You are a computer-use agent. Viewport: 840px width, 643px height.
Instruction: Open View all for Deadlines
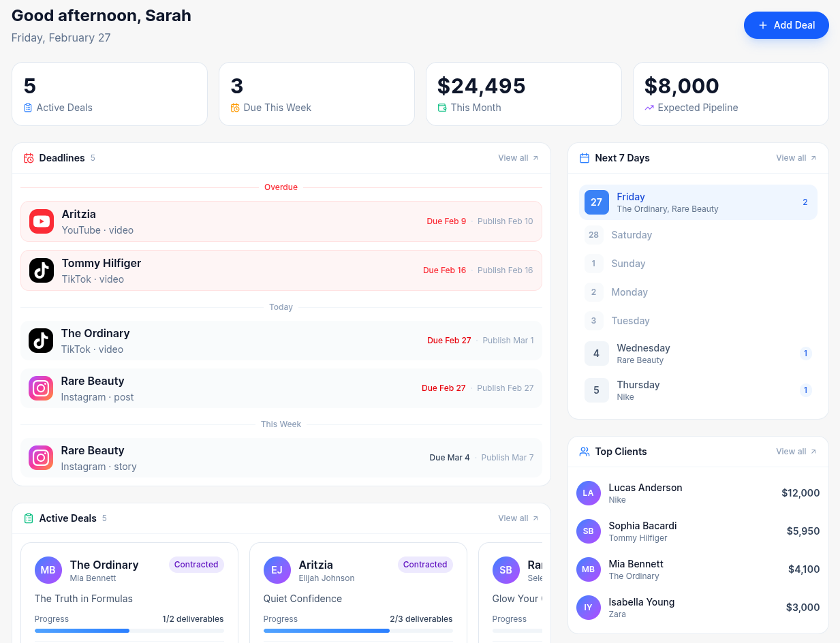(x=518, y=157)
